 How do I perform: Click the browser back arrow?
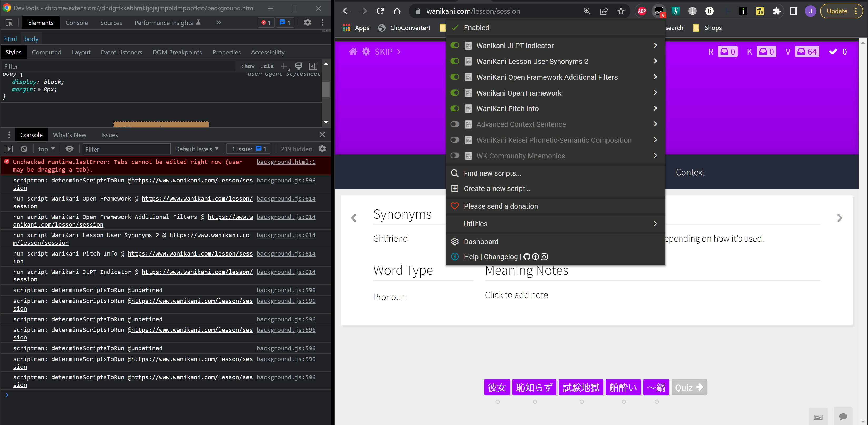click(x=346, y=11)
